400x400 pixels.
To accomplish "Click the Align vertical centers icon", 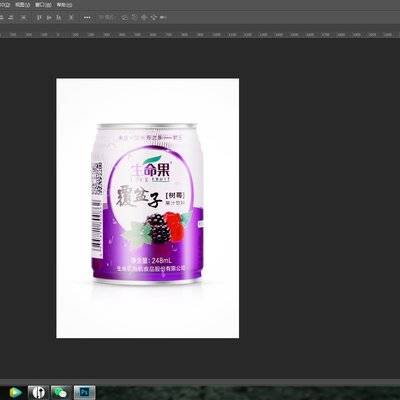I will (x=49, y=18).
